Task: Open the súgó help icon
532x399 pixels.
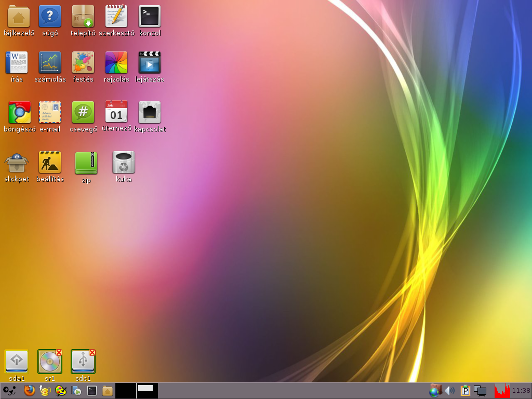Action: (x=50, y=16)
